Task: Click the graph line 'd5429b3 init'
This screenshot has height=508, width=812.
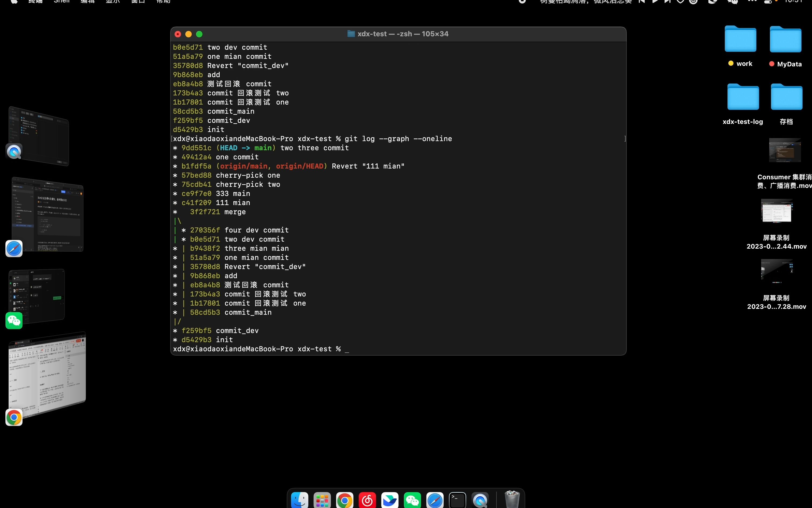Action: pos(207,340)
